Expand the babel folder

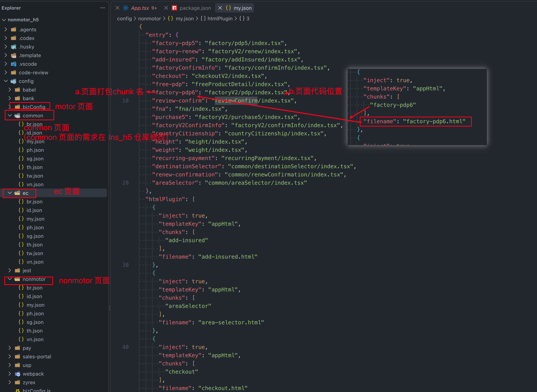pos(10,90)
